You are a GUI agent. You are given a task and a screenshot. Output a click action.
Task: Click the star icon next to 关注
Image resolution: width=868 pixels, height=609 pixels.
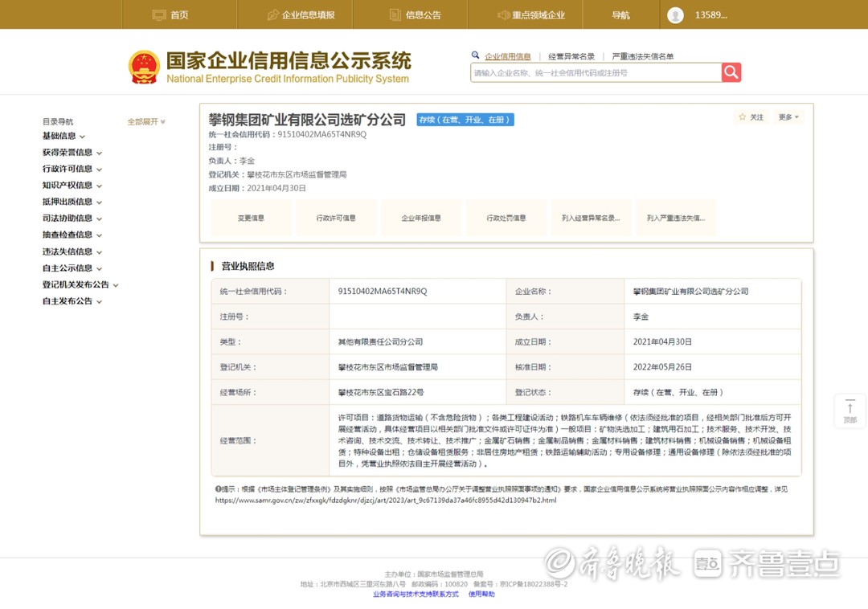(743, 116)
